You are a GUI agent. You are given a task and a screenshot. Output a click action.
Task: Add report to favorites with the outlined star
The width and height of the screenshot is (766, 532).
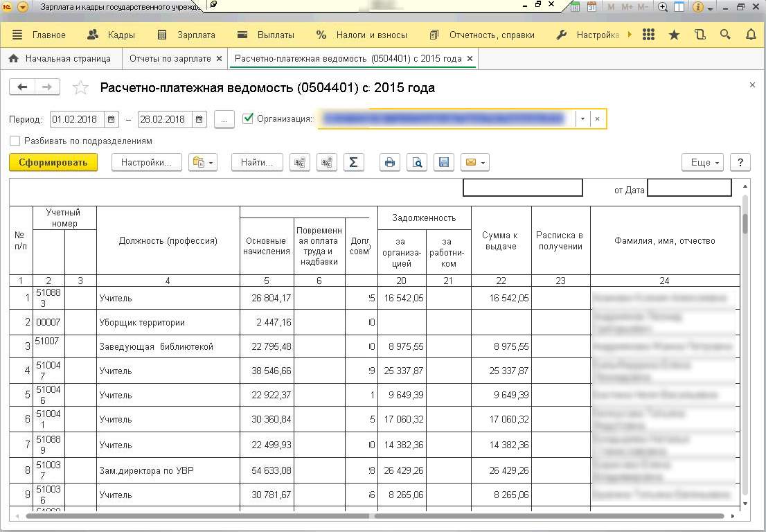(x=81, y=88)
